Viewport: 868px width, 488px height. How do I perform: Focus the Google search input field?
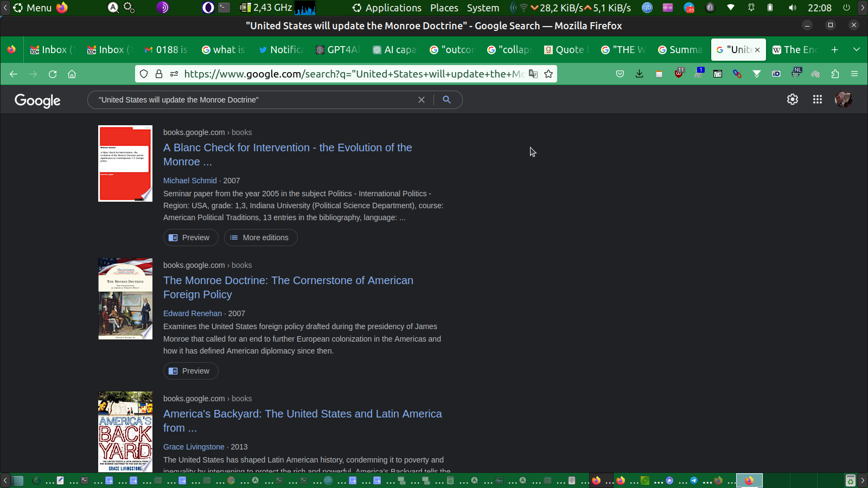click(255, 100)
